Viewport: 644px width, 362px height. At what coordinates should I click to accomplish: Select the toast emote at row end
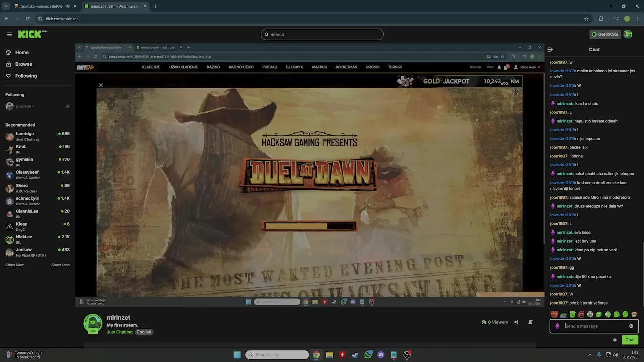point(634,314)
